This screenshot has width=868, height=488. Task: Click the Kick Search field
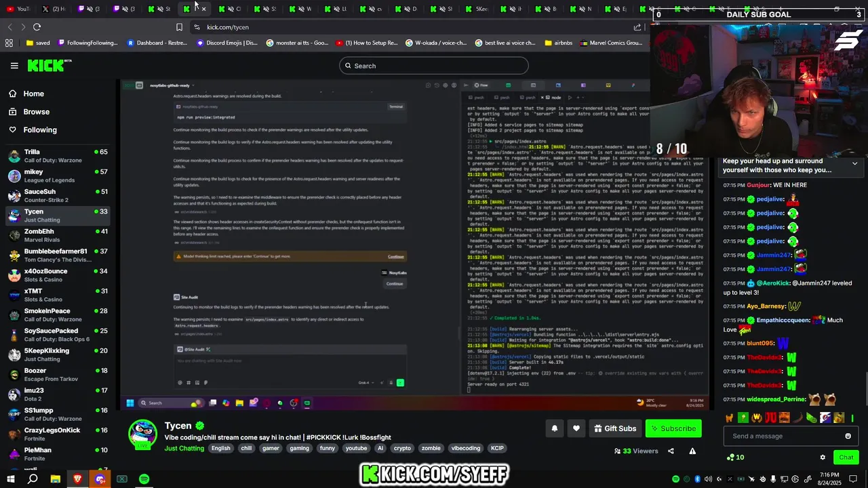pos(434,66)
